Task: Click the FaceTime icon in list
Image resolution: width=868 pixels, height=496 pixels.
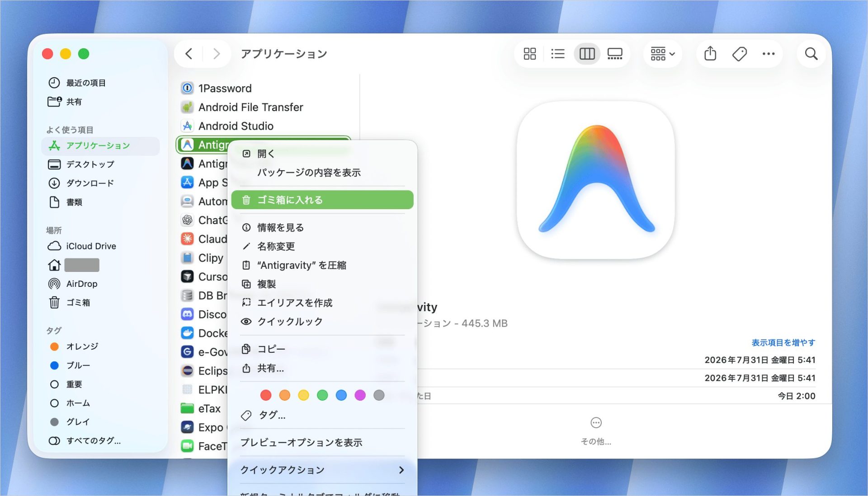Action: tap(187, 446)
